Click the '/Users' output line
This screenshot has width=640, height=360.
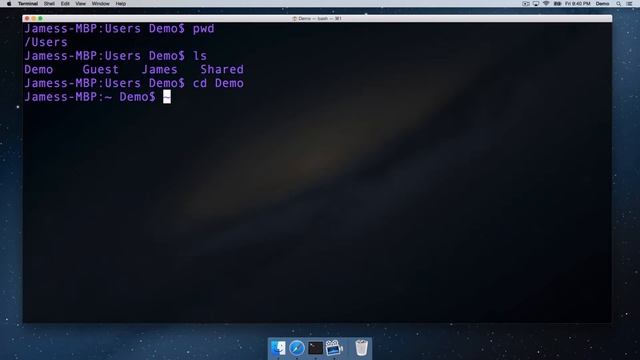pyautogui.click(x=46, y=42)
